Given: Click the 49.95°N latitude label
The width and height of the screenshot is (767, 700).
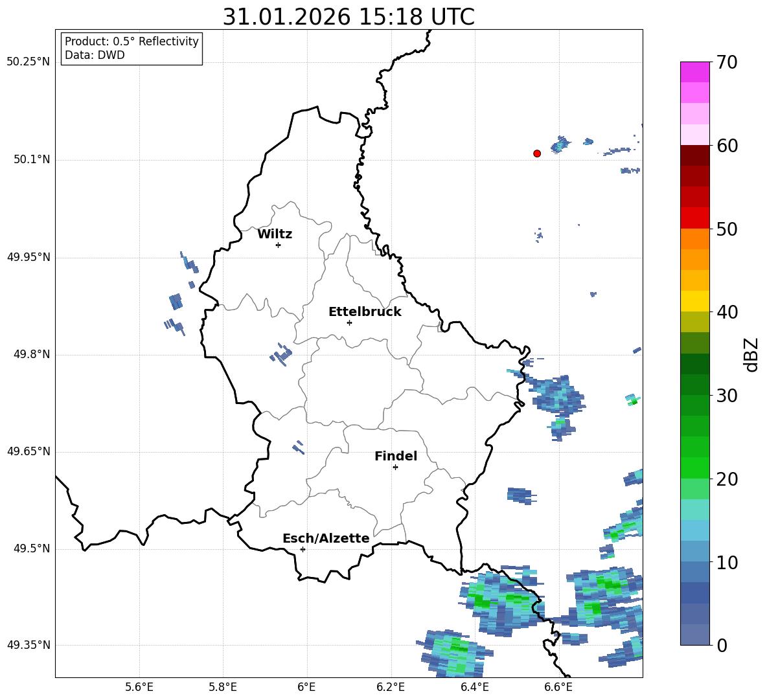Looking at the screenshot, I should tap(29, 257).
